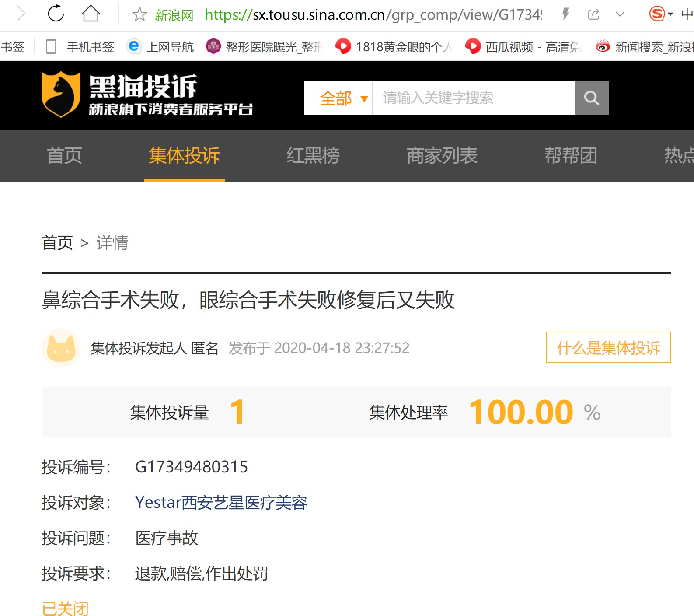Bookmark this page with the star icon

(139, 14)
